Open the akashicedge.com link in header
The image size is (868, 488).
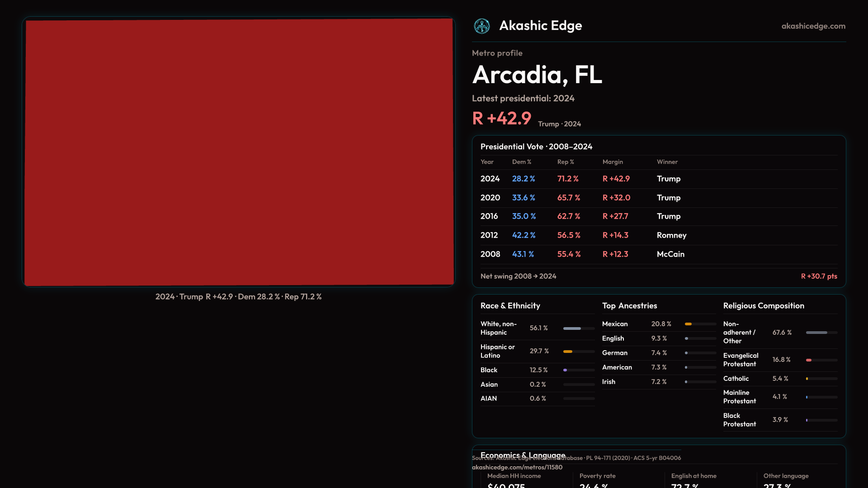tap(813, 26)
